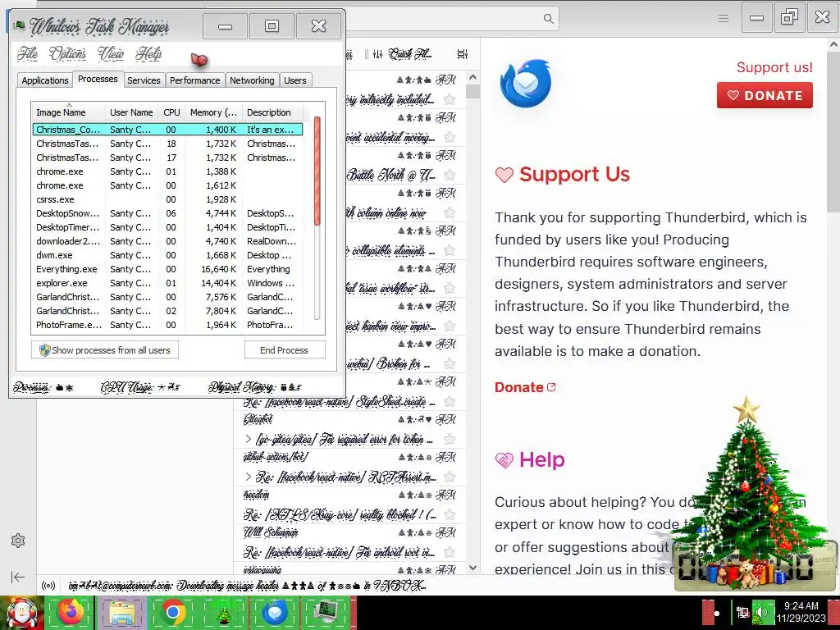
Task: Click End Process button
Action: [x=285, y=349]
